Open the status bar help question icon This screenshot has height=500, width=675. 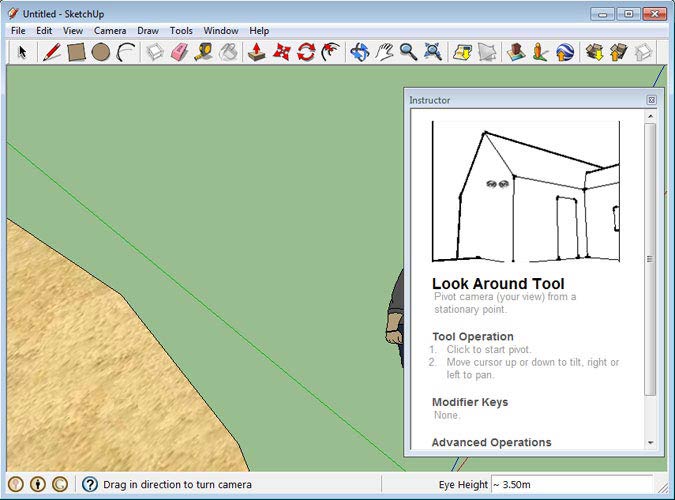(90, 485)
